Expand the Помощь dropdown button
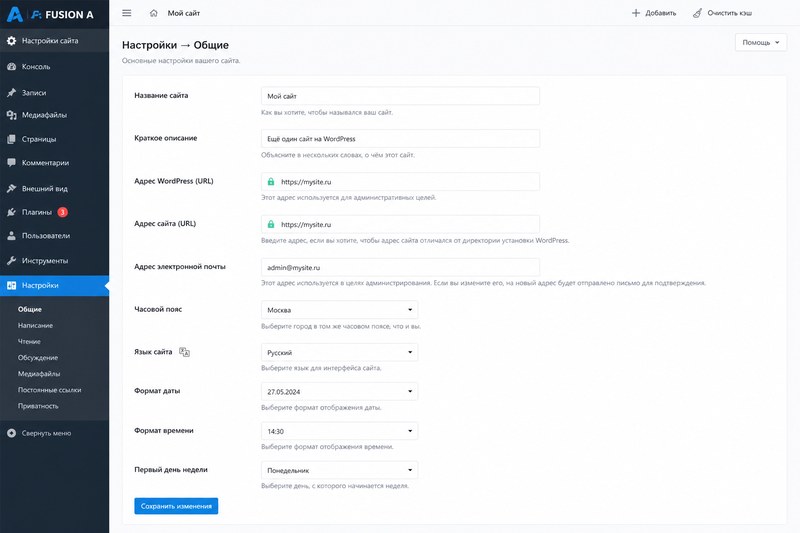 click(761, 42)
